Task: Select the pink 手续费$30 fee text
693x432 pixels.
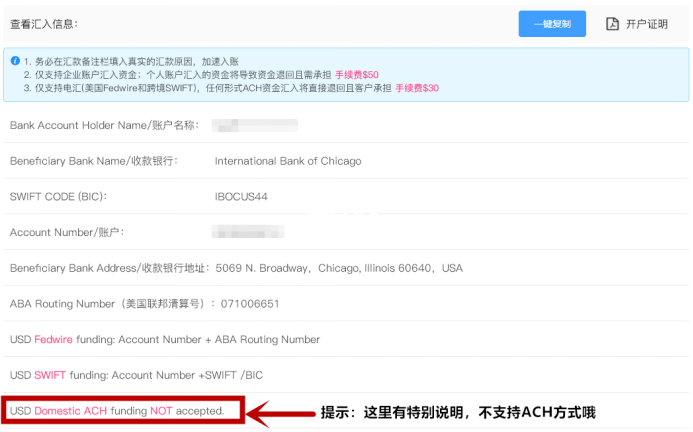Action: click(x=417, y=88)
